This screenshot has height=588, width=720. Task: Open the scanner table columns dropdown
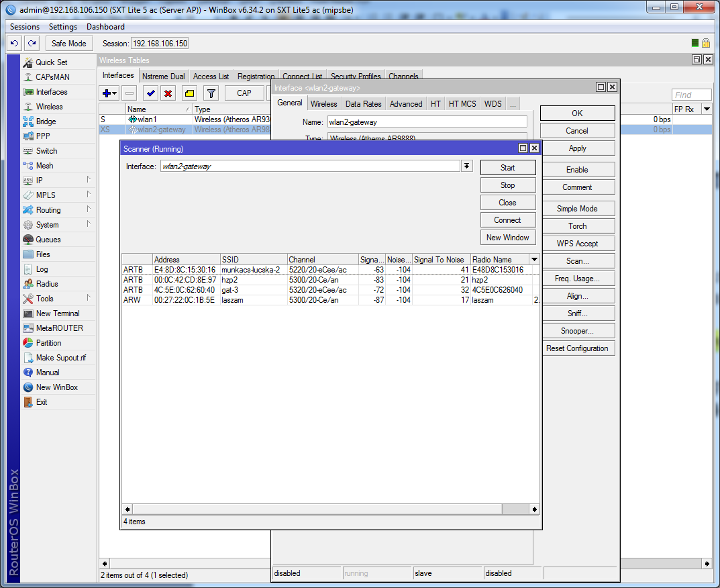[x=534, y=259]
